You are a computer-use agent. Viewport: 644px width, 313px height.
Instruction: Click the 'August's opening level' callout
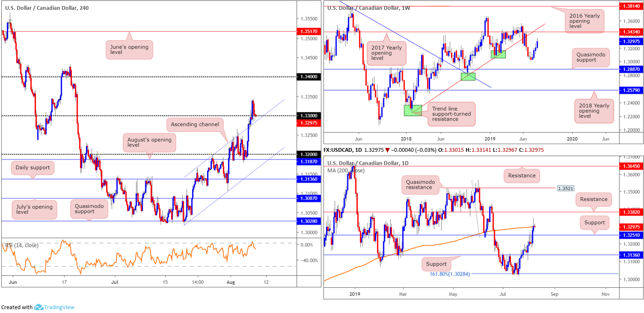pos(149,143)
